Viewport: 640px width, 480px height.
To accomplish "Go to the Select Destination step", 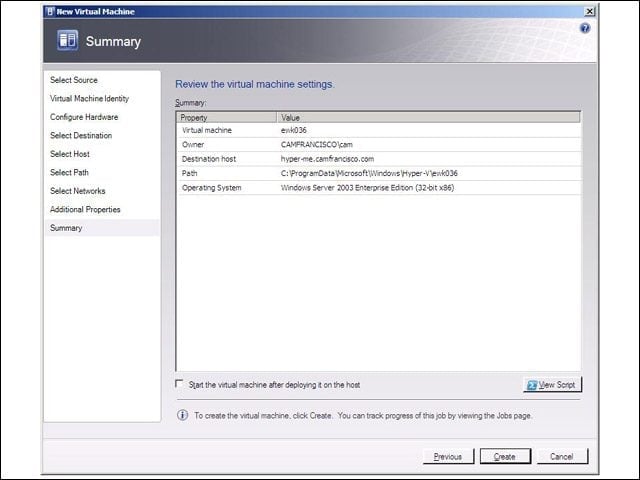I will (81, 136).
